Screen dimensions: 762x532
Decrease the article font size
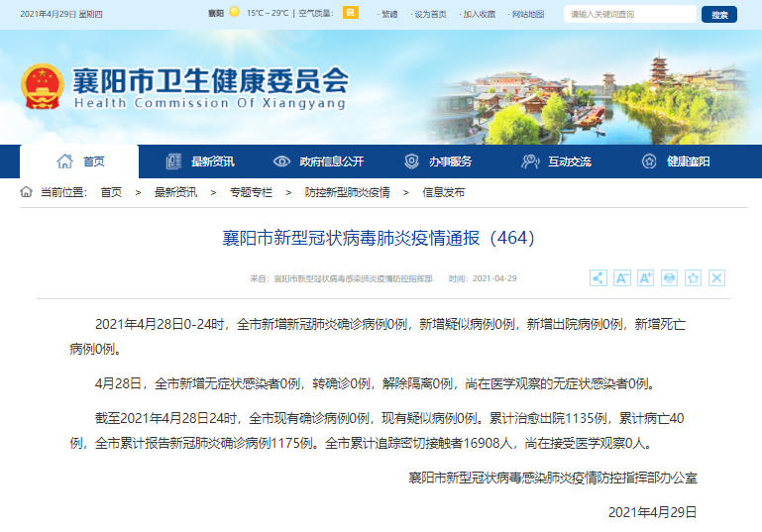tap(621, 278)
